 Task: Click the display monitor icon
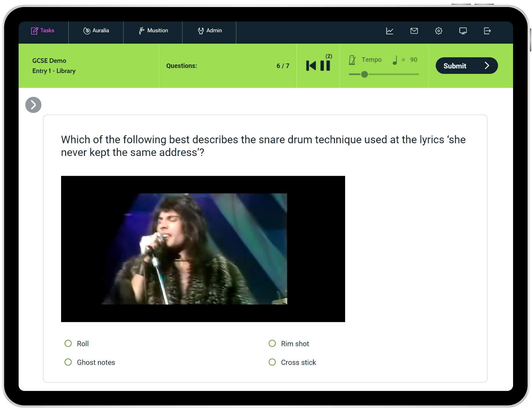click(x=463, y=31)
